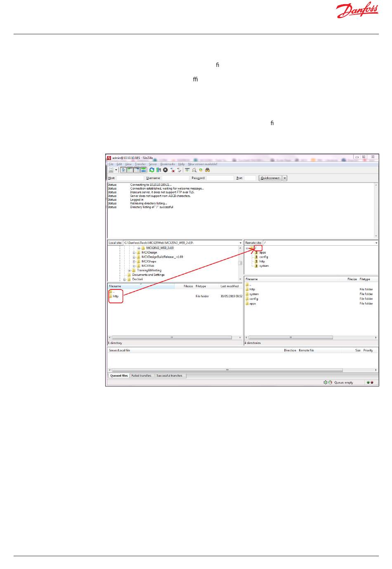This screenshot has width=392, height=569.
Task: Disconnect from the current server
Action: (x=172, y=170)
